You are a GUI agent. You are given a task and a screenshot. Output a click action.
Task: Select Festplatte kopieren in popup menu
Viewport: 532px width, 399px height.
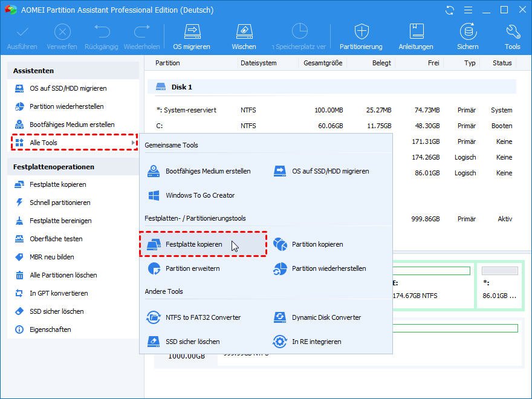pos(203,244)
